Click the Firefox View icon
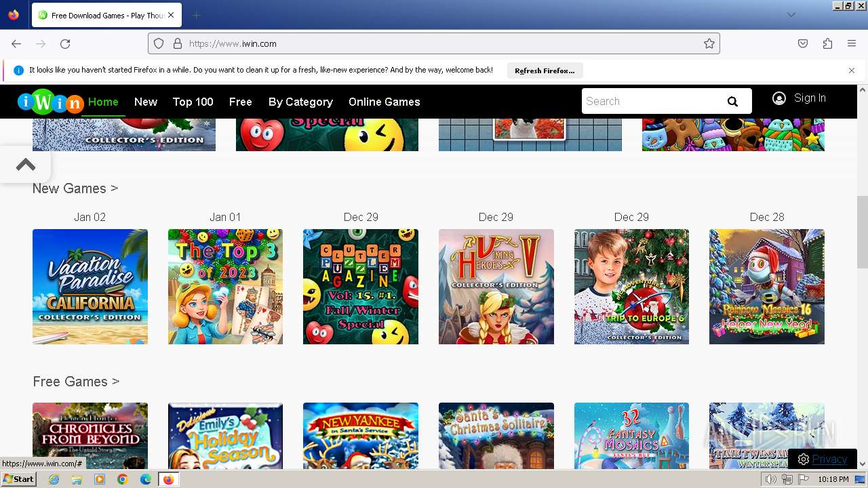The width and height of the screenshot is (868, 488). [x=14, y=15]
